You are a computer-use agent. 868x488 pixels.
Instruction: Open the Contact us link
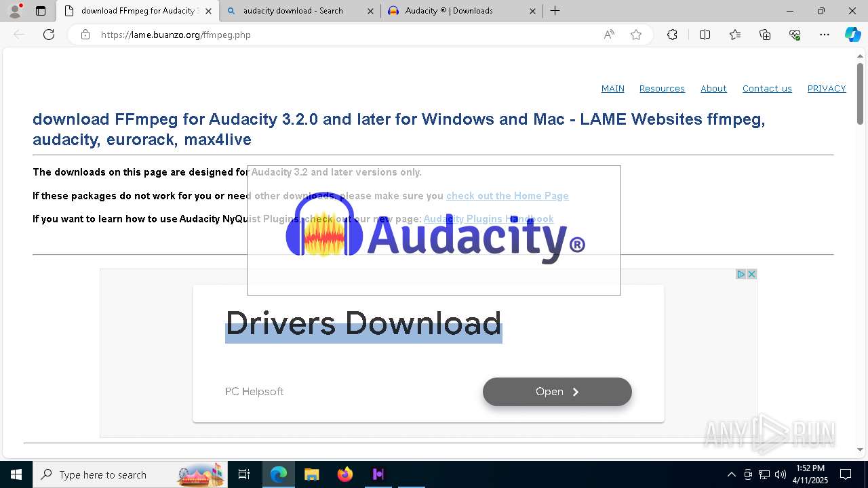[767, 89]
